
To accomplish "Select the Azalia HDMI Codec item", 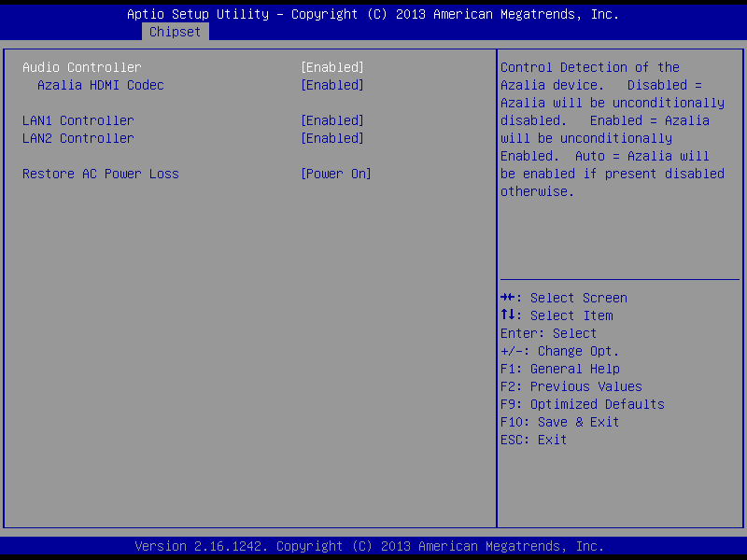I will coord(100,85).
